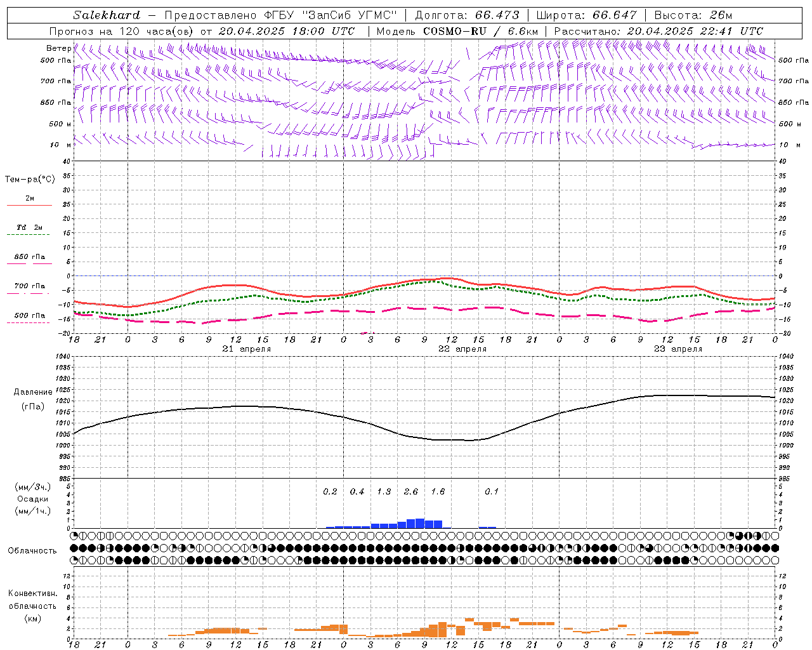Image resolution: width=812 pixels, height=650 pixels.
Task: Click the "(км)" convective height unit label
Action: [33, 618]
